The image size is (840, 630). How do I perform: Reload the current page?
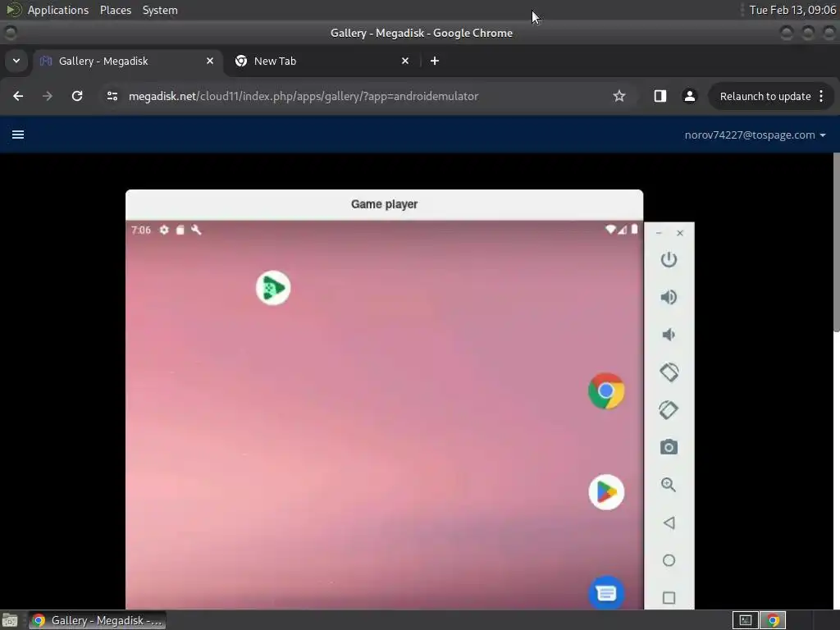click(77, 96)
